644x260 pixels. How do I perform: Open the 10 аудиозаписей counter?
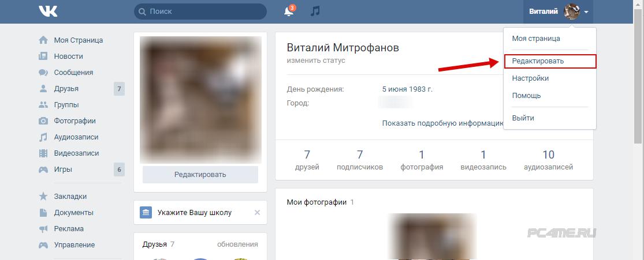coord(548,160)
